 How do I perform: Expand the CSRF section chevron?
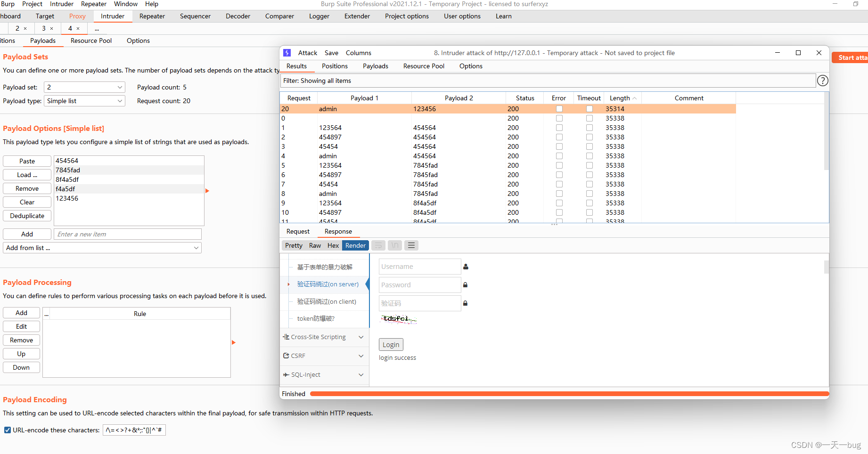(x=361, y=356)
